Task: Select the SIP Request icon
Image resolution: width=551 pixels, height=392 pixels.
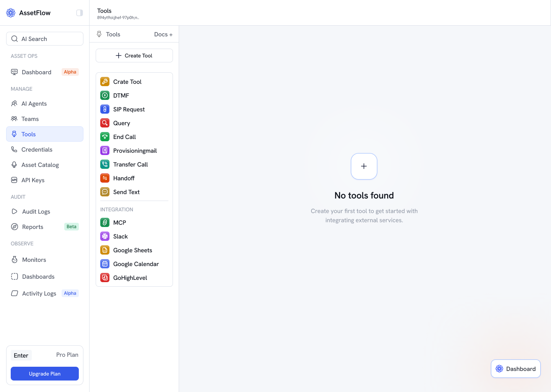Action: pos(105,109)
